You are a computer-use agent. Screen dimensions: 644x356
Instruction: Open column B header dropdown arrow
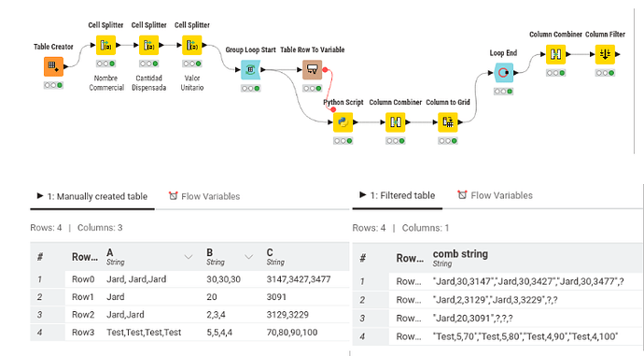[x=248, y=257]
